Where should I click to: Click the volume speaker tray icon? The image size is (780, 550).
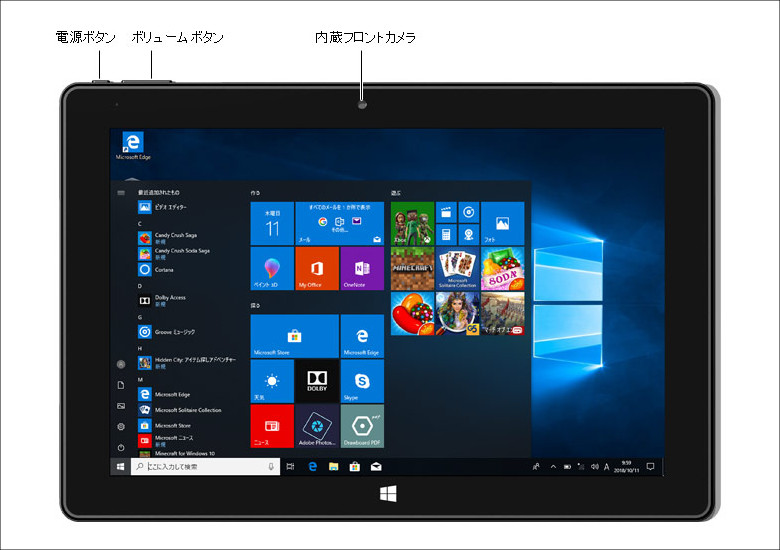pyautogui.click(x=594, y=466)
